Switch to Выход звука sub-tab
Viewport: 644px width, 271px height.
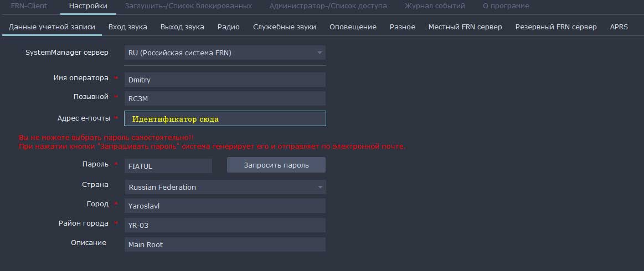tap(182, 27)
